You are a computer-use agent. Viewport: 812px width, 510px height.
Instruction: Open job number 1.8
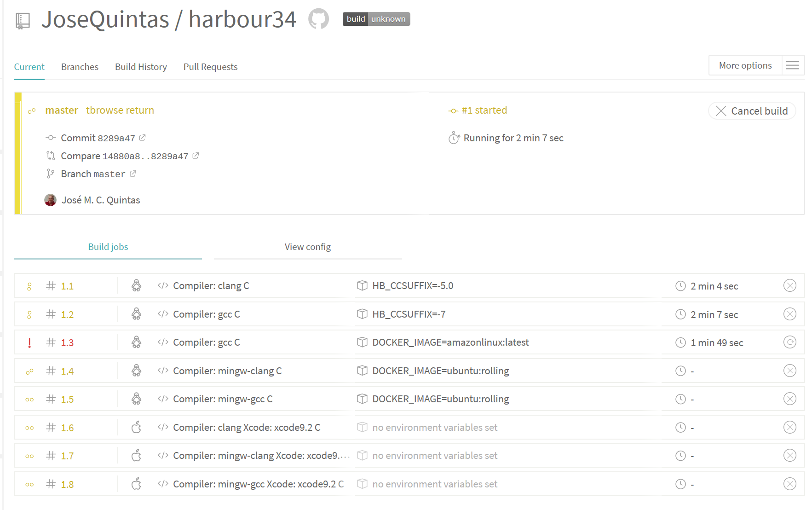click(x=67, y=485)
